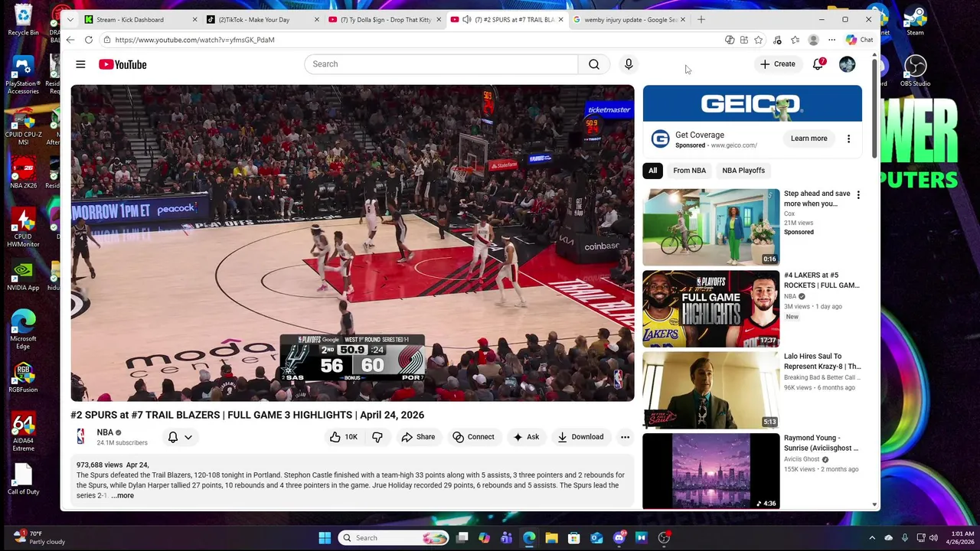Click the Share button
The width and height of the screenshot is (980, 551).
(x=418, y=437)
